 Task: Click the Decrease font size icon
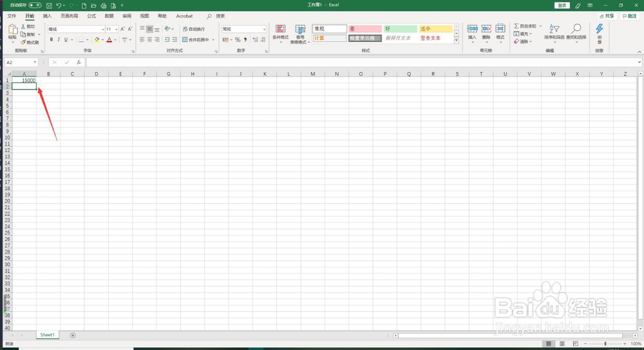click(x=130, y=29)
